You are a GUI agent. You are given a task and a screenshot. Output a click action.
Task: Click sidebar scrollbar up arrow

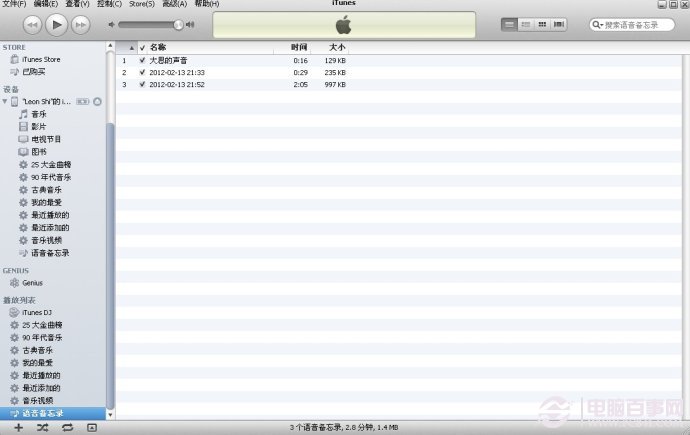110,46
